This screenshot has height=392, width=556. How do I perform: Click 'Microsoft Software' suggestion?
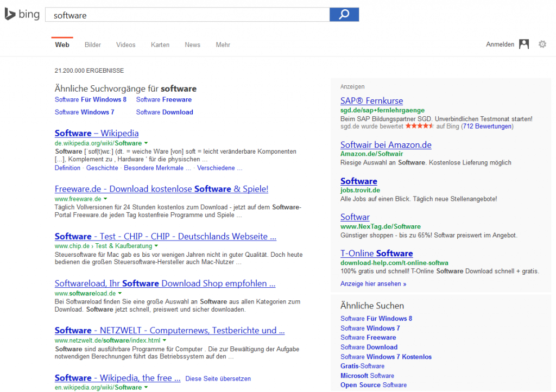click(x=367, y=376)
